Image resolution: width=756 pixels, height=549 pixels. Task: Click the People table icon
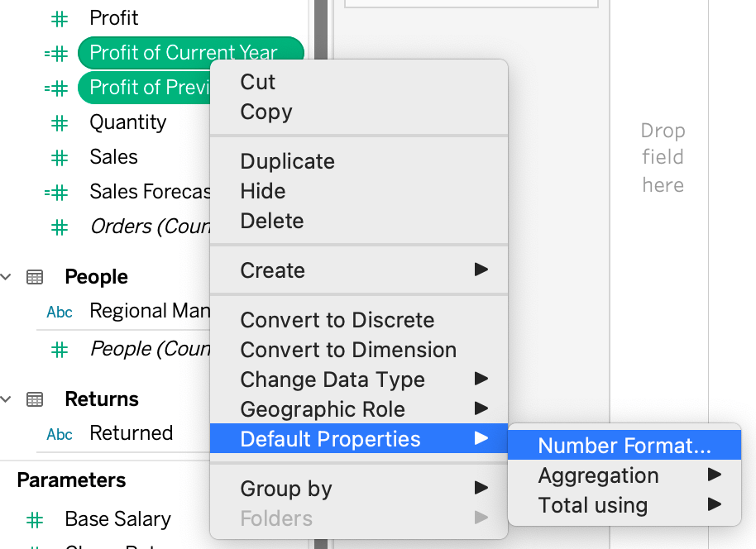coord(35,277)
